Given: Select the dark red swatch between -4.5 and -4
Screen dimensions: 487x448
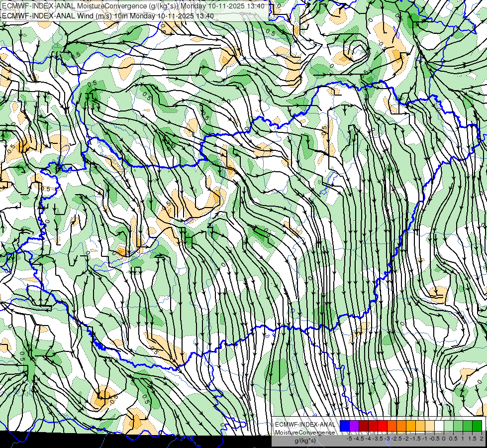Looking at the screenshot, I should [x=364, y=426].
